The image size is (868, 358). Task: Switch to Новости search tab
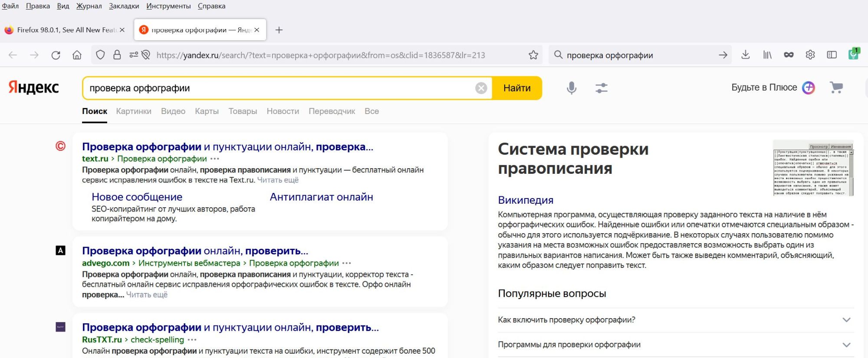click(283, 111)
